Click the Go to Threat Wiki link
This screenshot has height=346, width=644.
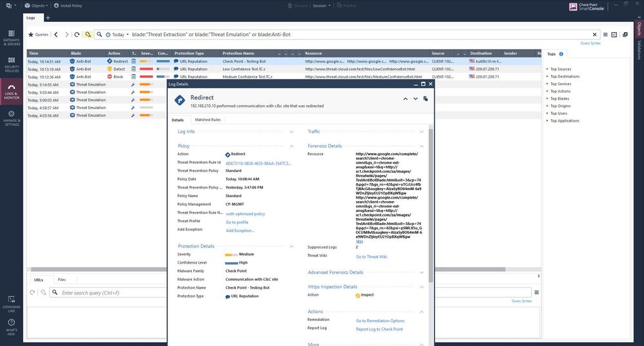(371, 256)
